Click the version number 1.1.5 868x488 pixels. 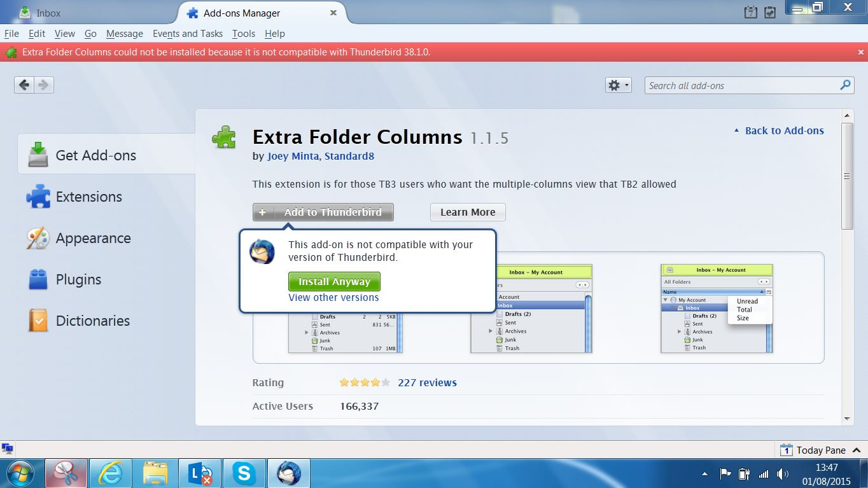click(x=489, y=137)
